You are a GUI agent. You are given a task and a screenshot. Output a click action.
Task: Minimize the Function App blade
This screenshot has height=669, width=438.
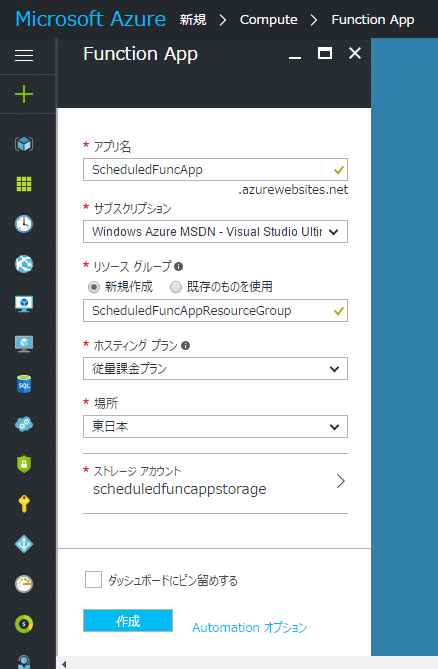click(x=295, y=57)
